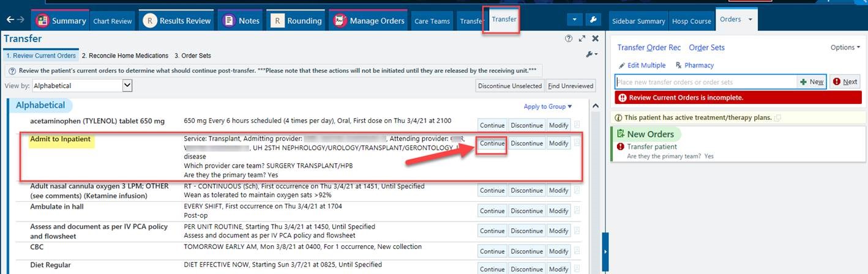
Task: Open the Manage Orders activity icon
Action: (x=340, y=20)
